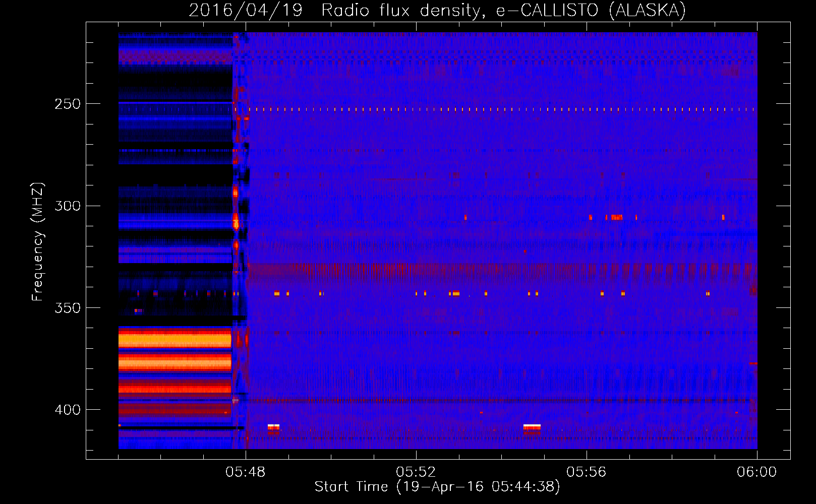
Task: Click the 250 frequency tick label
Action: tap(68, 104)
